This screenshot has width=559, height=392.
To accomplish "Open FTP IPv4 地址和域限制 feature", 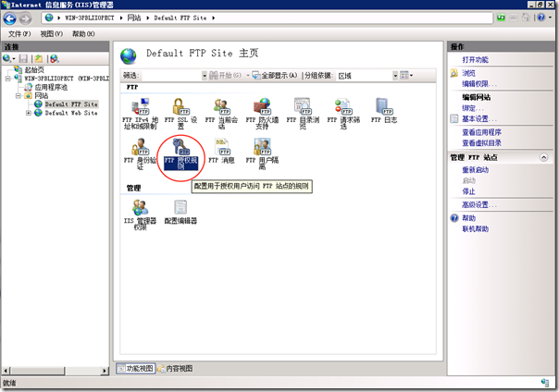I will (141, 113).
